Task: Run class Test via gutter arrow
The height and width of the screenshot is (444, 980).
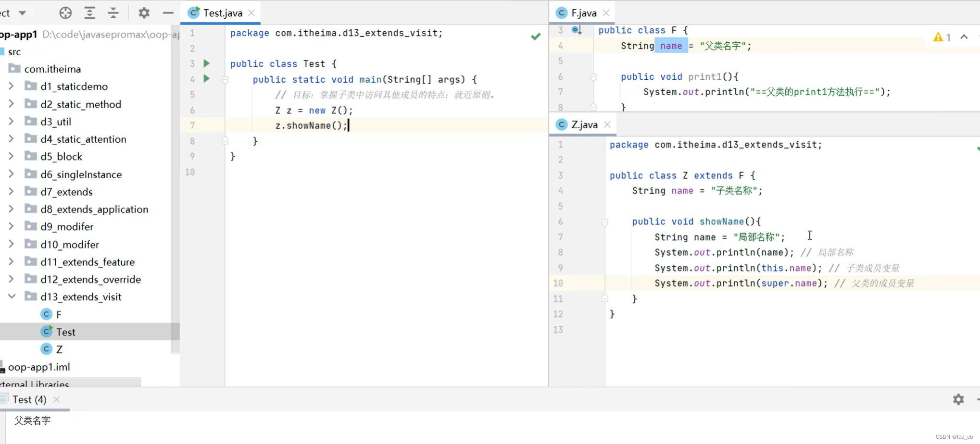Action: (207, 63)
